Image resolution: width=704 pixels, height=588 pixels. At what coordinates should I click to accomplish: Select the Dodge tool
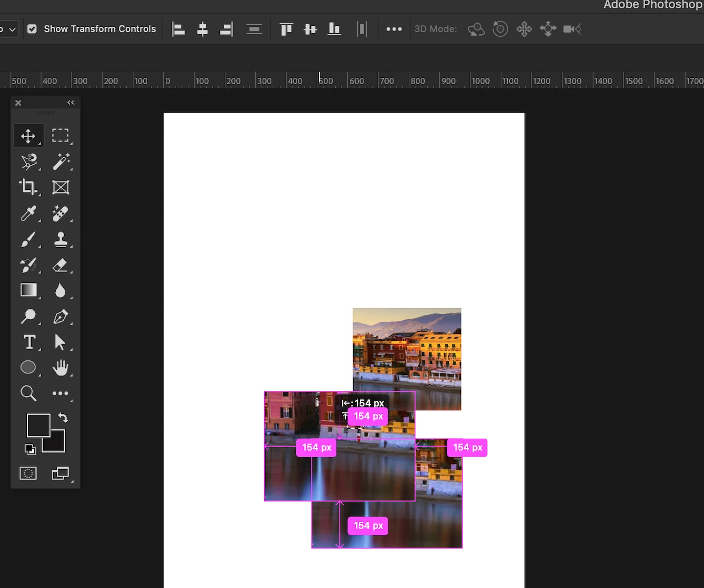pyautogui.click(x=28, y=316)
